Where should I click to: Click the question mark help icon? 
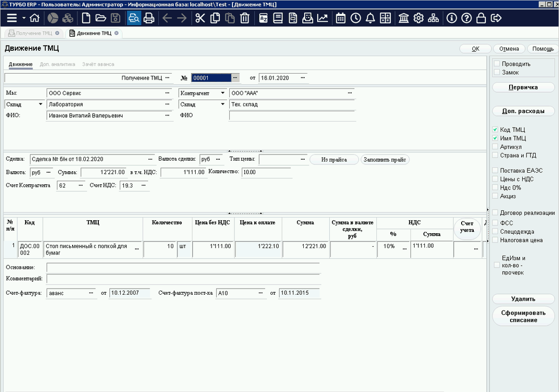467,18
